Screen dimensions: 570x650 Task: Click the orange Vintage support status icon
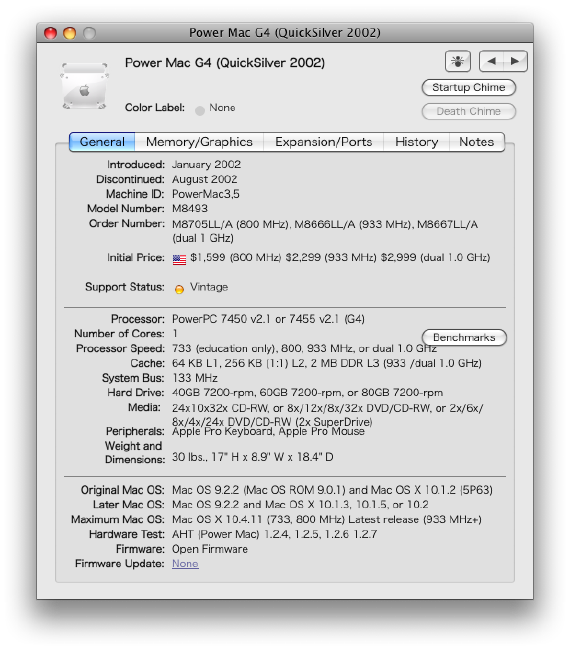tap(179, 289)
